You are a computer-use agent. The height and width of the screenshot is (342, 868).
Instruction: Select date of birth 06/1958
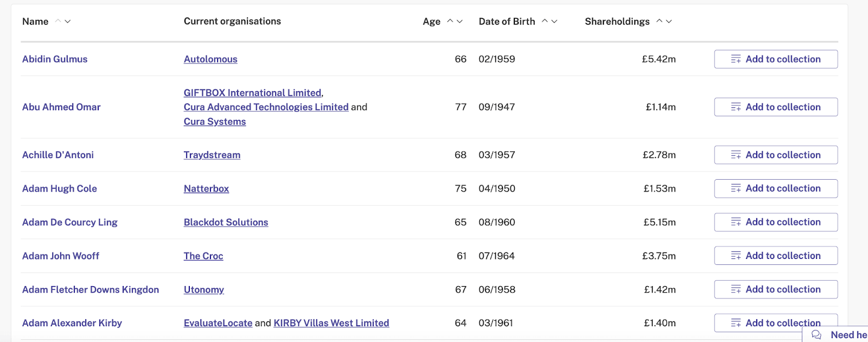pos(497,289)
